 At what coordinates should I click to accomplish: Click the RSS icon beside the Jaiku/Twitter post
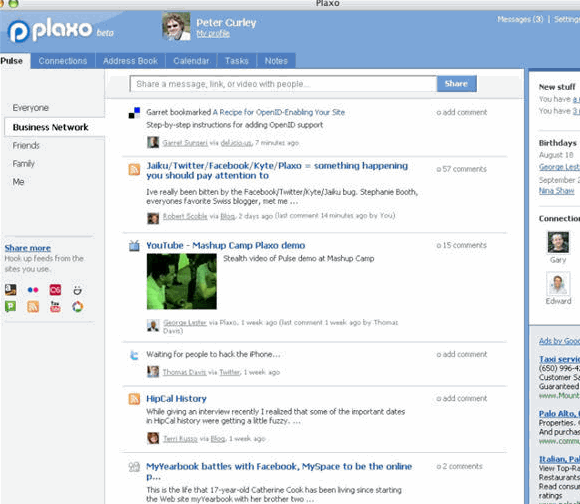(134, 169)
